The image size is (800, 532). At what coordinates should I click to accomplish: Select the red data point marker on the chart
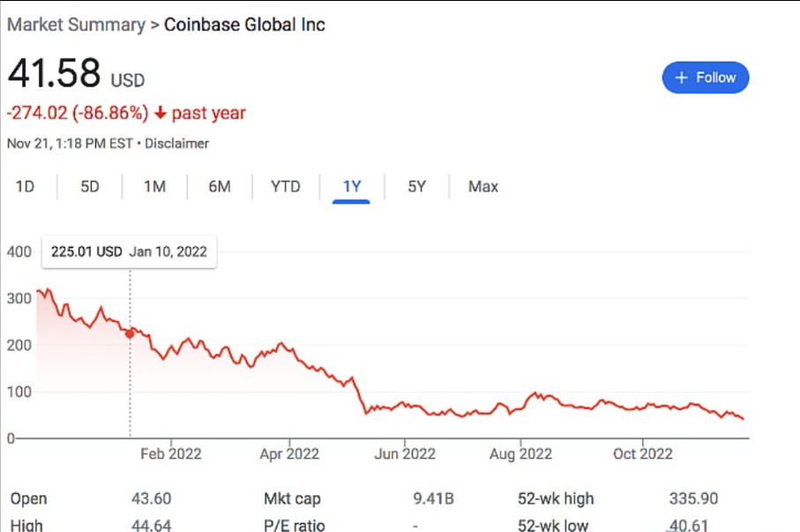[x=130, y=334]
